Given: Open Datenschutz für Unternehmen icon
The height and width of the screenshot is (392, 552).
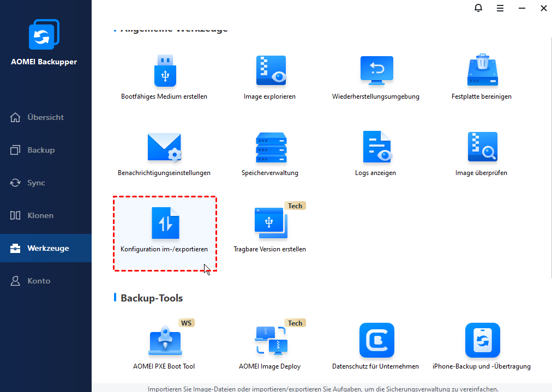Looking at the screenshot, I should 377,340.
